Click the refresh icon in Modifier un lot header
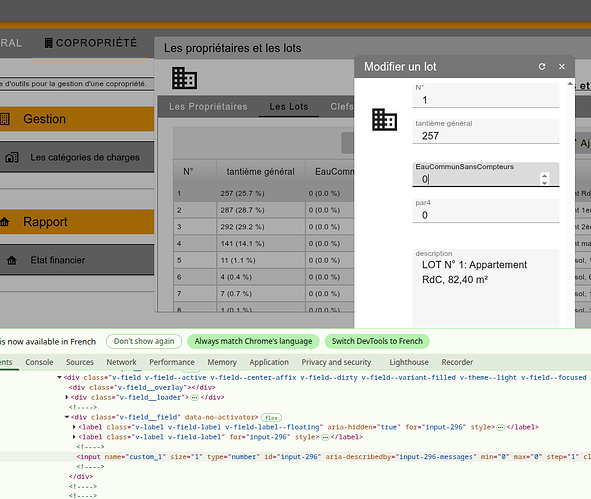 (542, 67)
